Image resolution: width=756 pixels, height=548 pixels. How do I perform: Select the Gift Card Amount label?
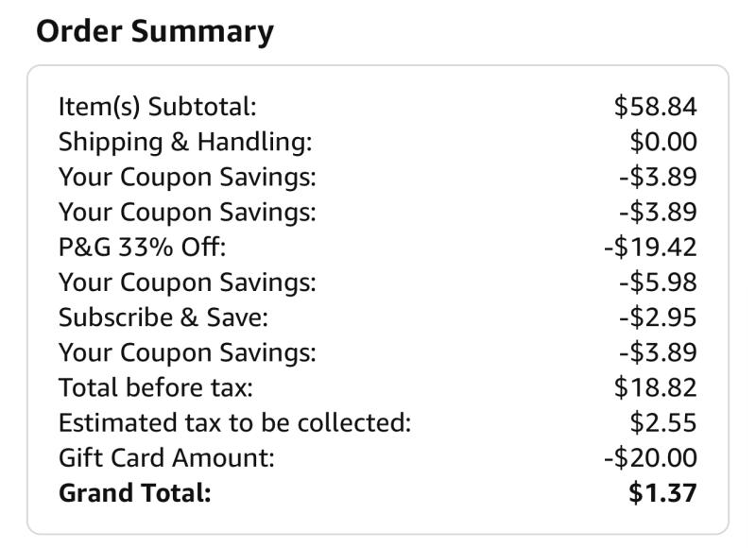(166, 458)
